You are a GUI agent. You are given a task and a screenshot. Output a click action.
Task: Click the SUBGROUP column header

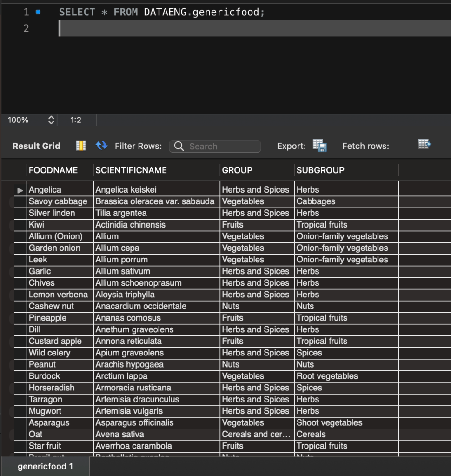pos(320,170)
